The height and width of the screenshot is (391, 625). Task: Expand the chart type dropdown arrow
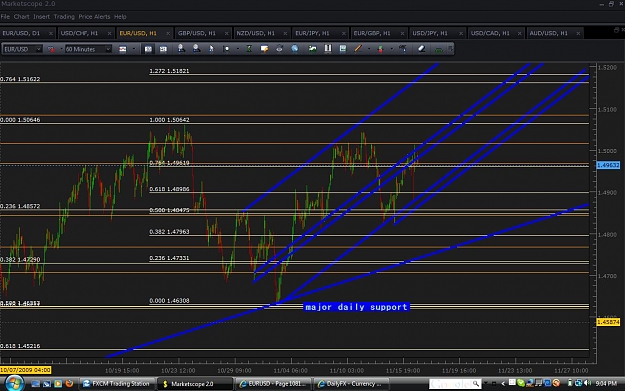134,49
